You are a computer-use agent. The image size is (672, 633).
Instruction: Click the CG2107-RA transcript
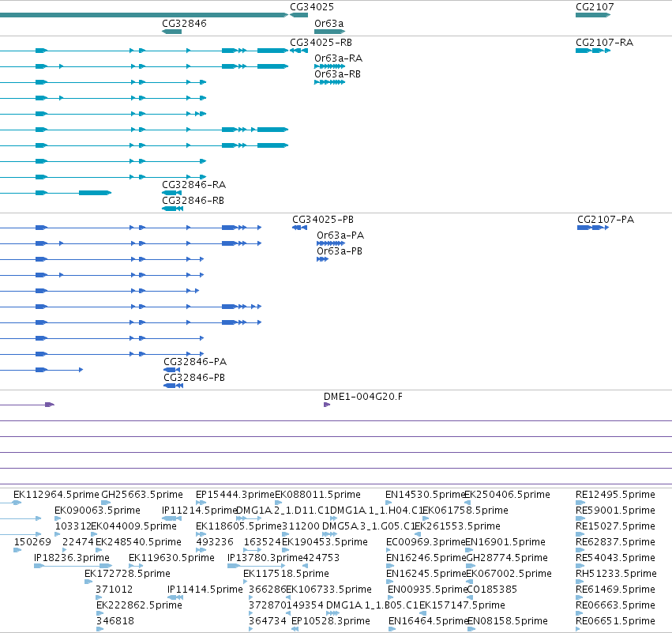pos(593,51)
